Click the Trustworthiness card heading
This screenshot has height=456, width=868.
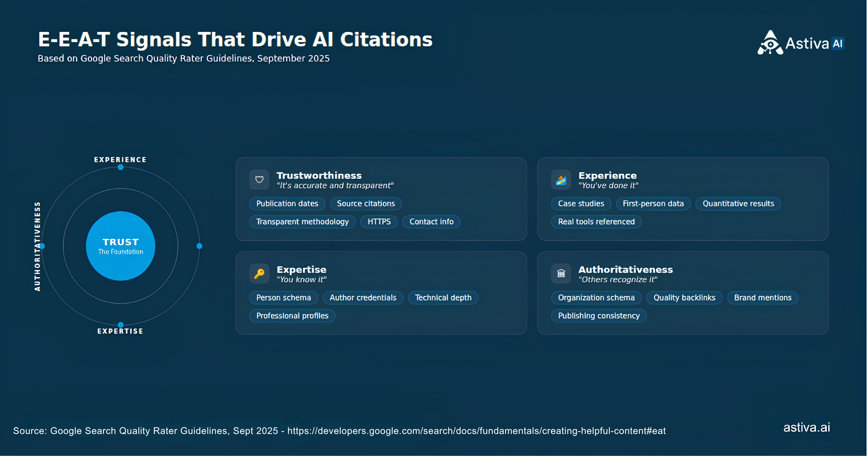(319, 175)
